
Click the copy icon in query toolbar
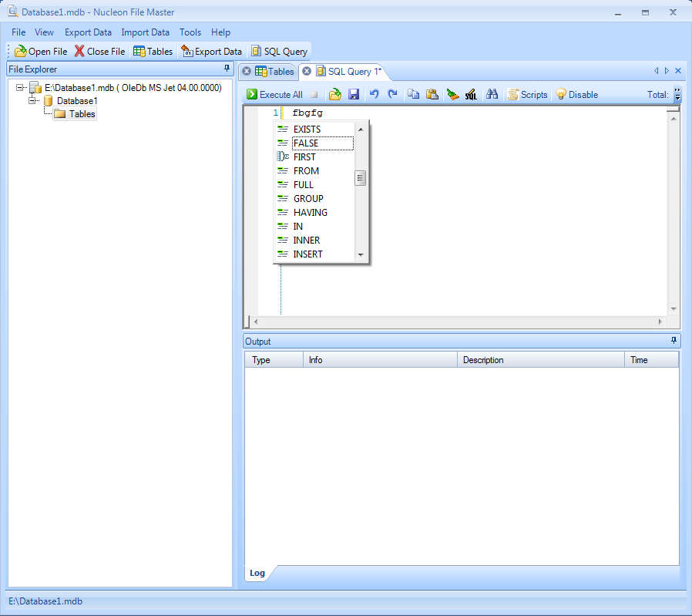[x=414, y=95]
